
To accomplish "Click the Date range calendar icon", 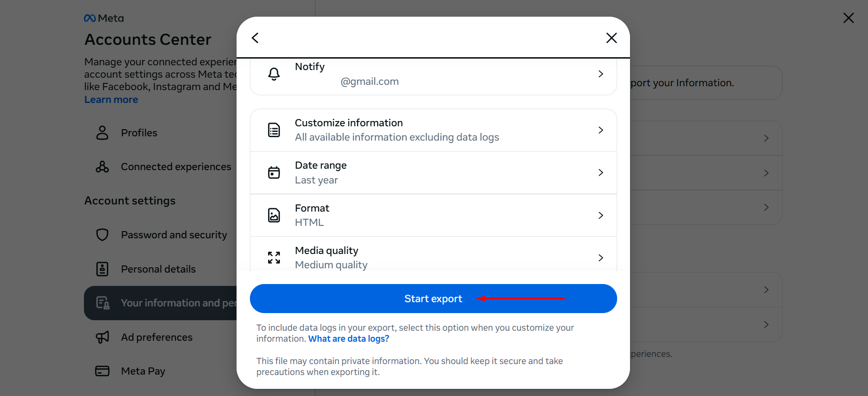I will (274, 173).
